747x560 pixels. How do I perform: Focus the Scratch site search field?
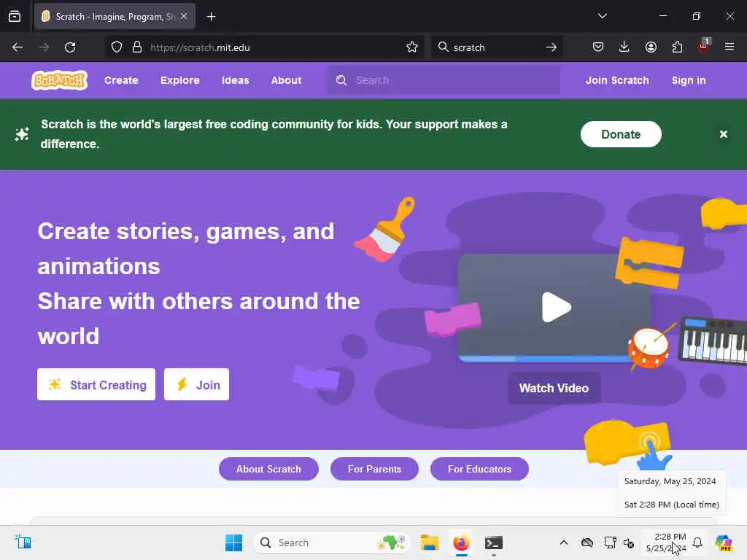pyautogui.click(x=444, y=80)
